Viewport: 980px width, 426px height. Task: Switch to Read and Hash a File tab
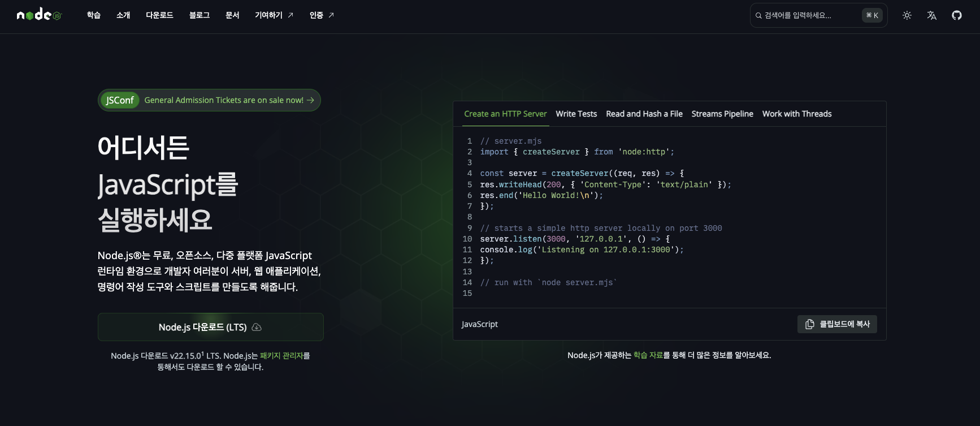coord(644,114)
